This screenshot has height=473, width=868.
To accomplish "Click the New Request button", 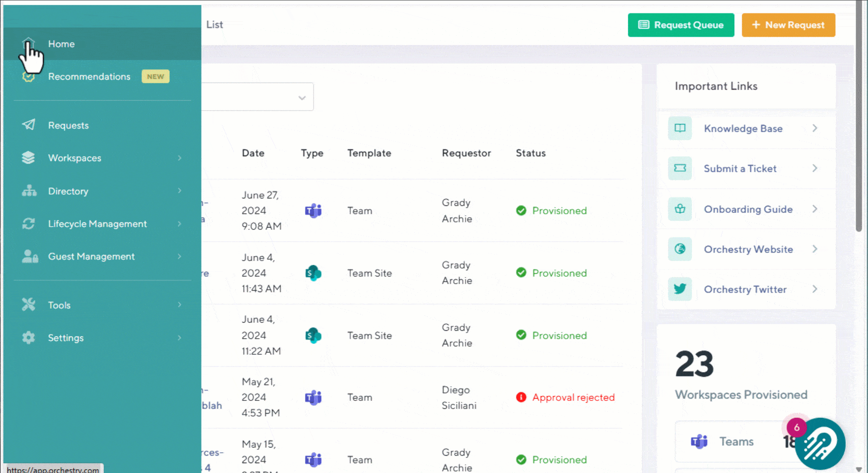I will click(x=788, y=25).
